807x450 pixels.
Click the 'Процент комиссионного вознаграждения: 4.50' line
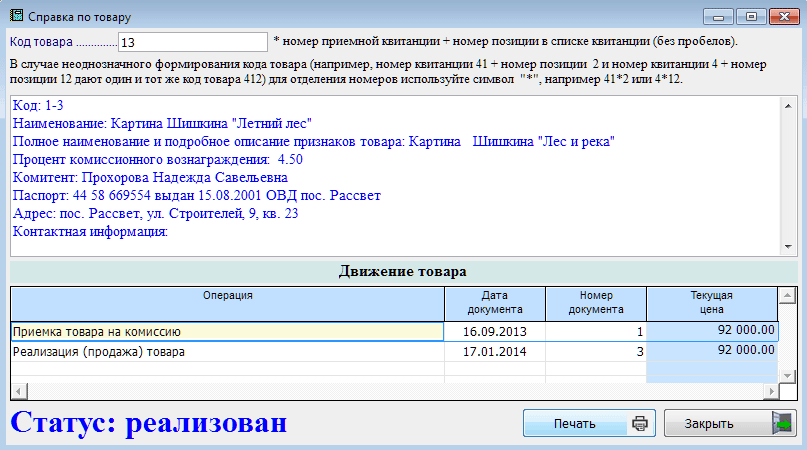click(157, 160)
